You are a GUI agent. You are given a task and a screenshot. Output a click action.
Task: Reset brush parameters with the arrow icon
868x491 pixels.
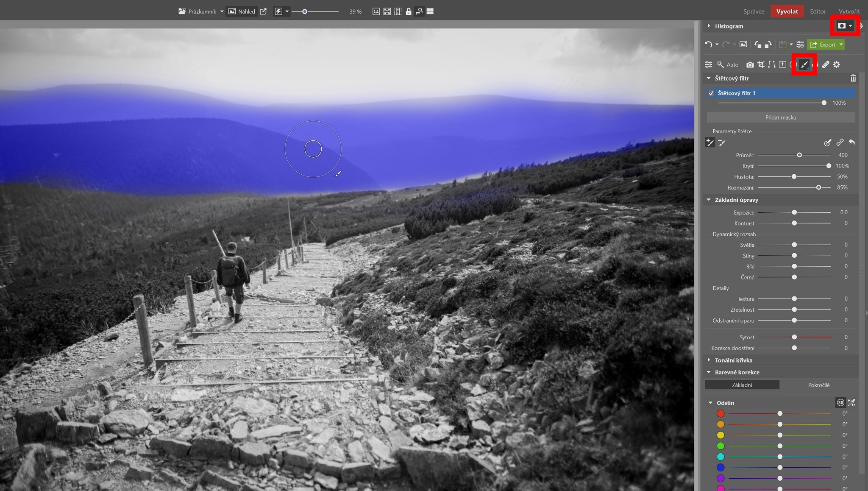[851, 142]
